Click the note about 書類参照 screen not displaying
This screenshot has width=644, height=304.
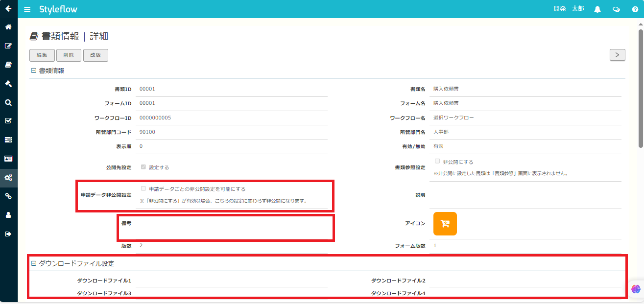[x=501, y=173]
